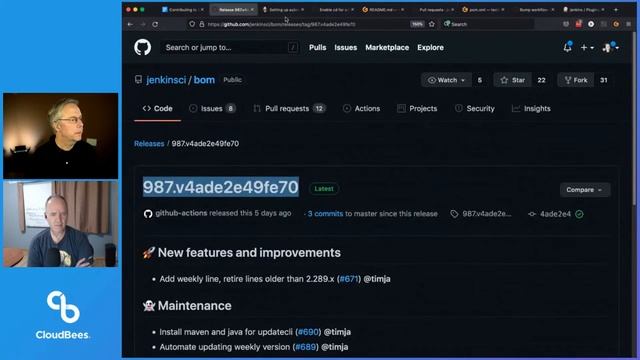Go to the Releases breadcrumb link

pos(149,144)
